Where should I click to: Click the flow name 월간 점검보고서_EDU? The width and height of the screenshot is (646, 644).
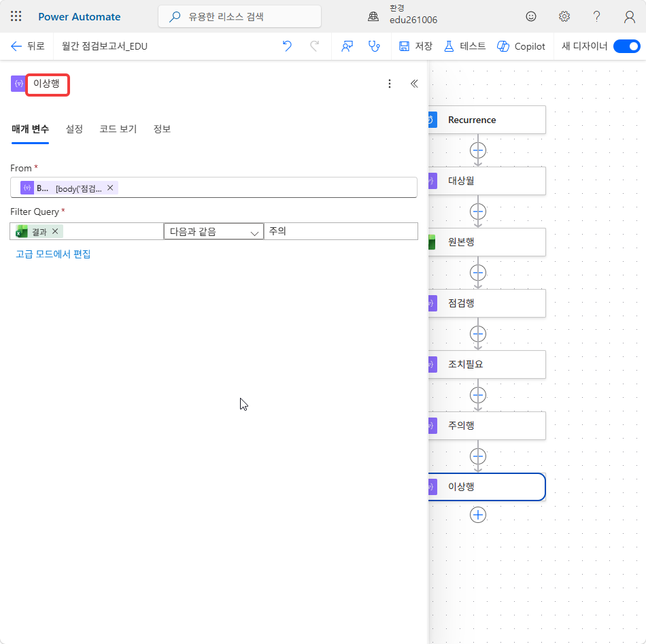pyautogui.click(x=105, y=46)
